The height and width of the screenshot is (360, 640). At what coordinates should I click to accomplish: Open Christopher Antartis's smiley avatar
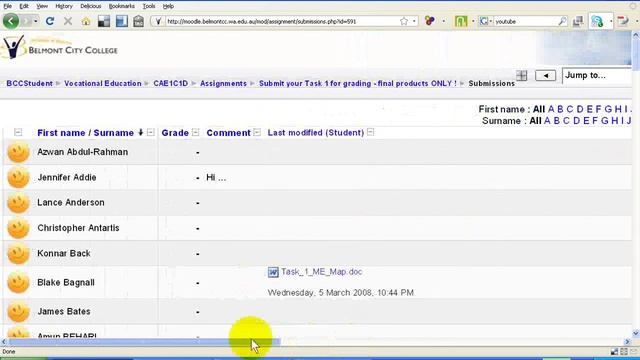pyautogui.click(x=18, y=228)
